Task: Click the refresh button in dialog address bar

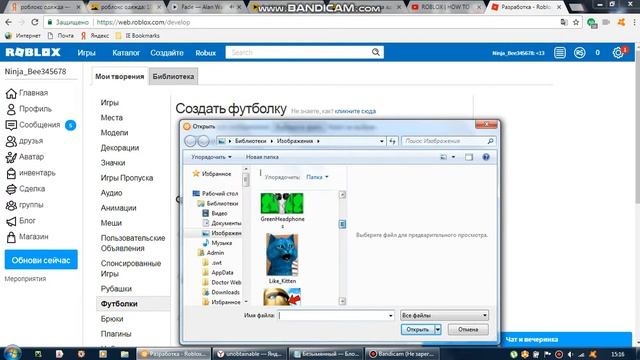Action: [x=392, y=141]
